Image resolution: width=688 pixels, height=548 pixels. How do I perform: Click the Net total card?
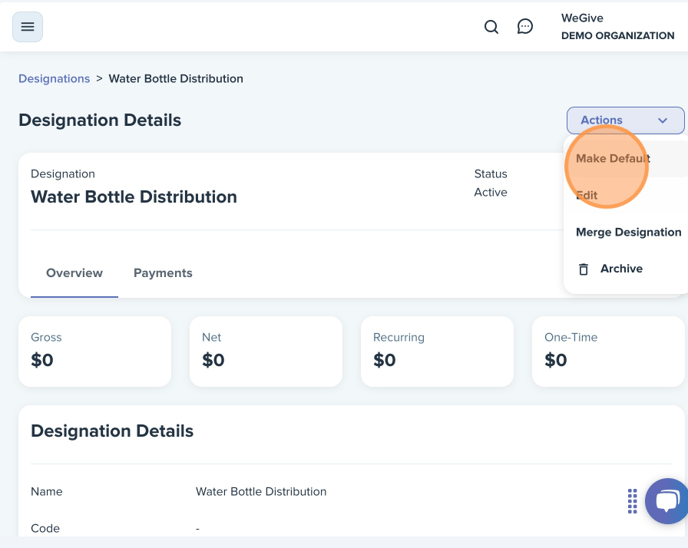pos(266,351)
